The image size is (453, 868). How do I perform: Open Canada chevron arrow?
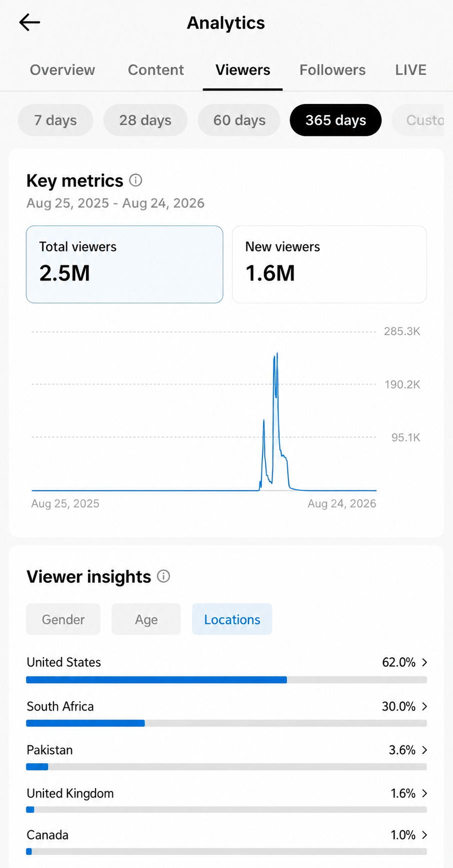[424, 834]
